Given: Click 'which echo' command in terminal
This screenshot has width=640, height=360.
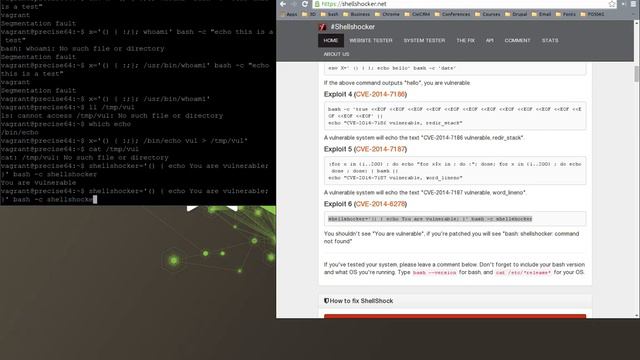Looking at the screenshot, I should pos(109,124).
